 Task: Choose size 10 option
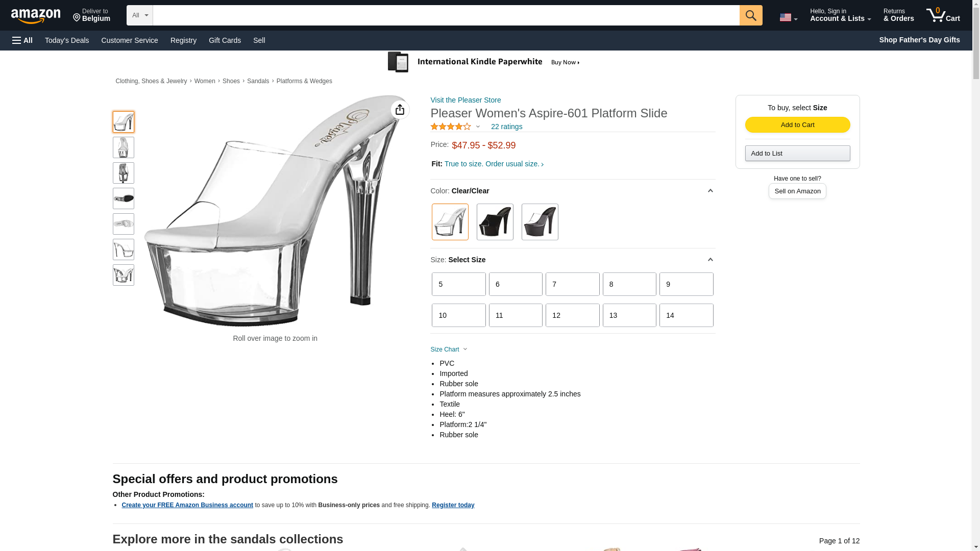click(458, 315)
